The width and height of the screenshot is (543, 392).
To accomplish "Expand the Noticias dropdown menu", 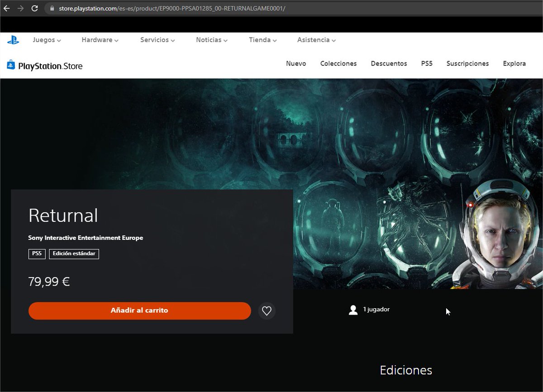I will 212,40.
